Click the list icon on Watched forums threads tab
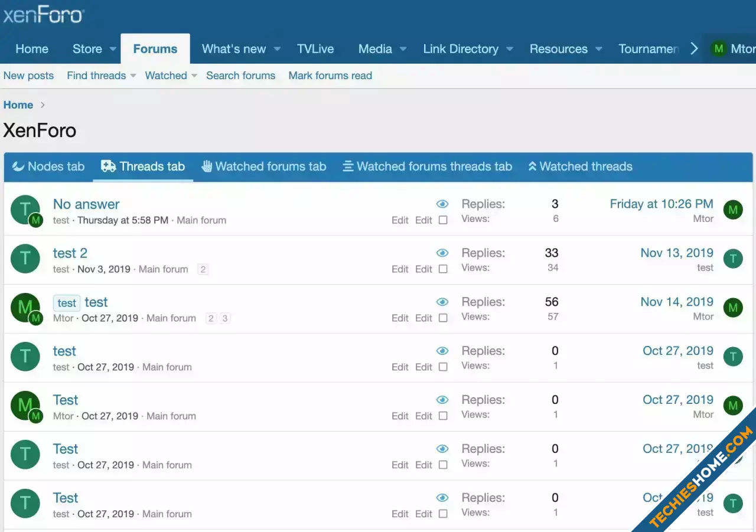The height and width of the screenshot is (532, 756). point(348,167)
